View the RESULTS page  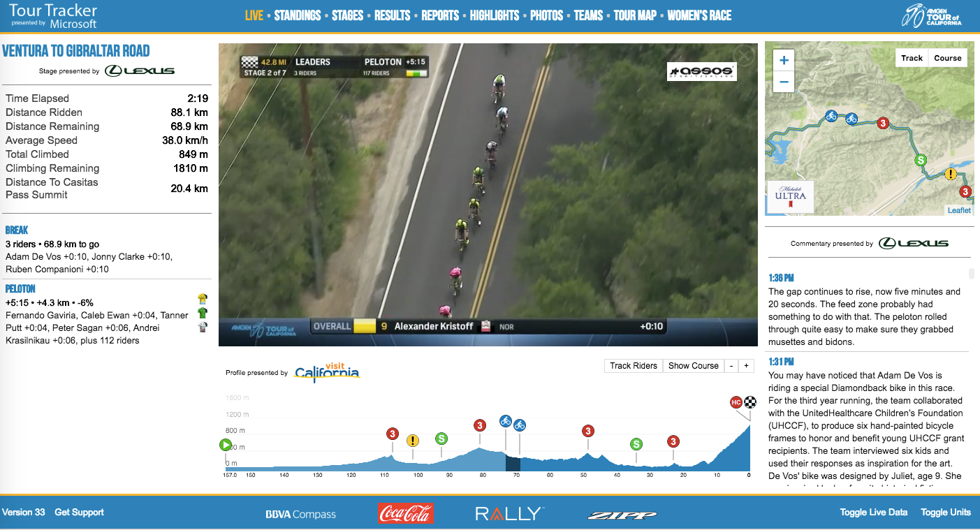pyautogui.click(x=393, y=15)
